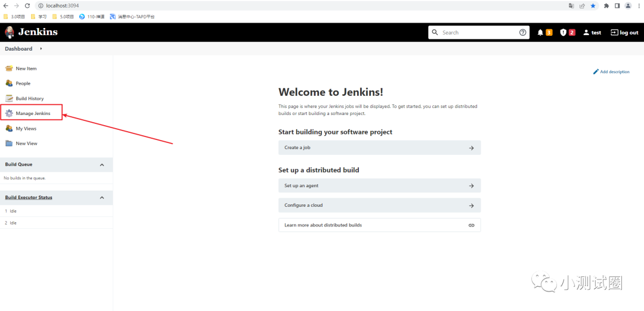
Task: Click the Configure a cloud button
Action: coord(379,206)
